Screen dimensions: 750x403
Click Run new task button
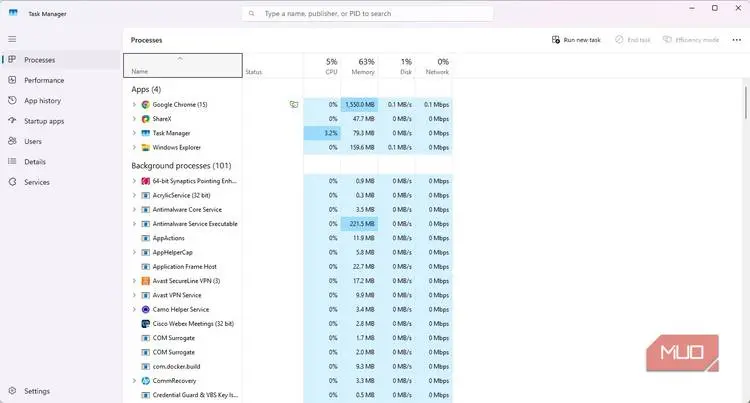click(576, 40)
